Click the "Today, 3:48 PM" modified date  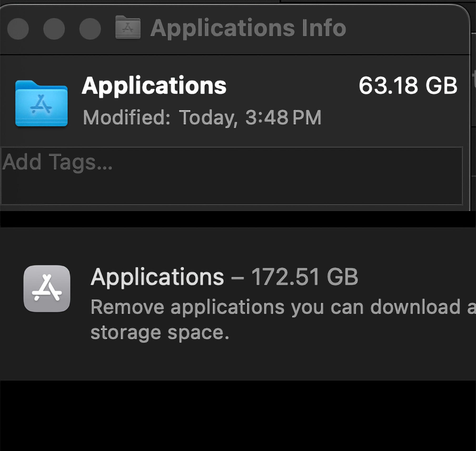point(250,118)
